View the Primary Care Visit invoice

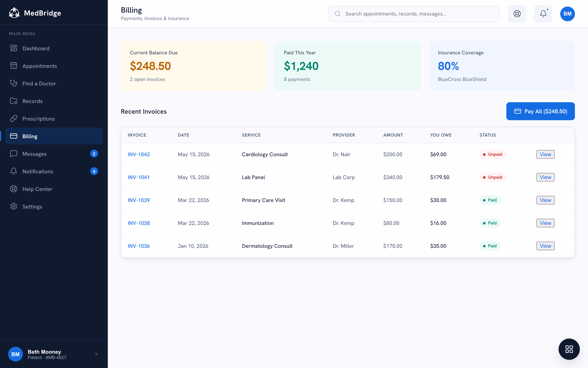(x=545, y=200)
